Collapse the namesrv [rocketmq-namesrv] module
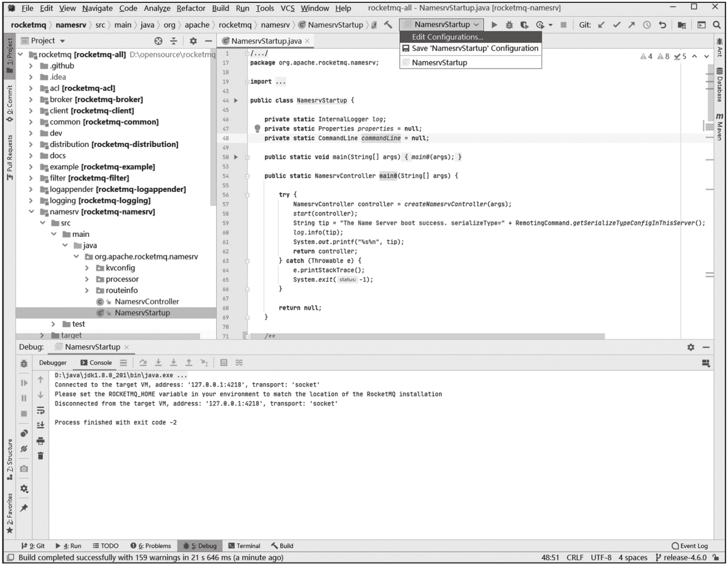The width and height of the screenshot is (728, 565). [x=31, y=212]
